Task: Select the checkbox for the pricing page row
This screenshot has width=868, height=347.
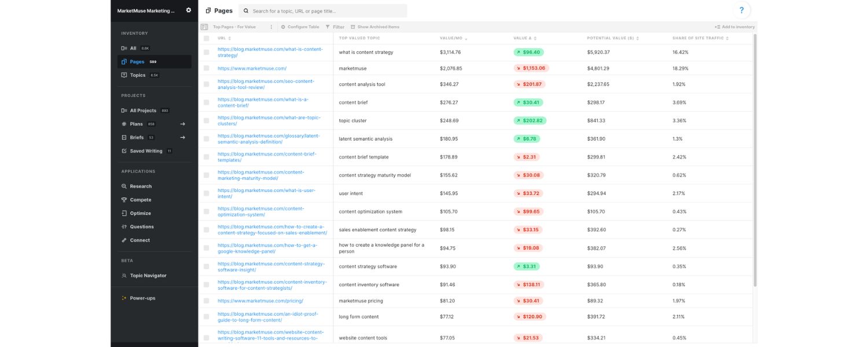Action: [206, 301]
